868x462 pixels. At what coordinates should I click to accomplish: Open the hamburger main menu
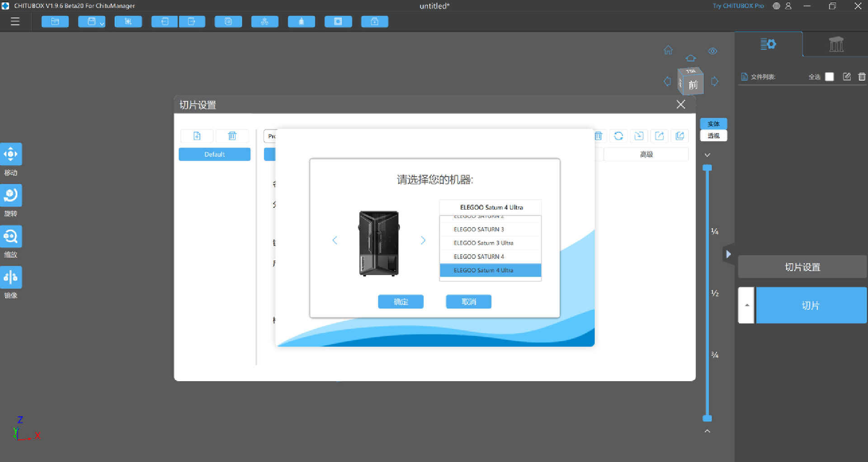point(15,21)
